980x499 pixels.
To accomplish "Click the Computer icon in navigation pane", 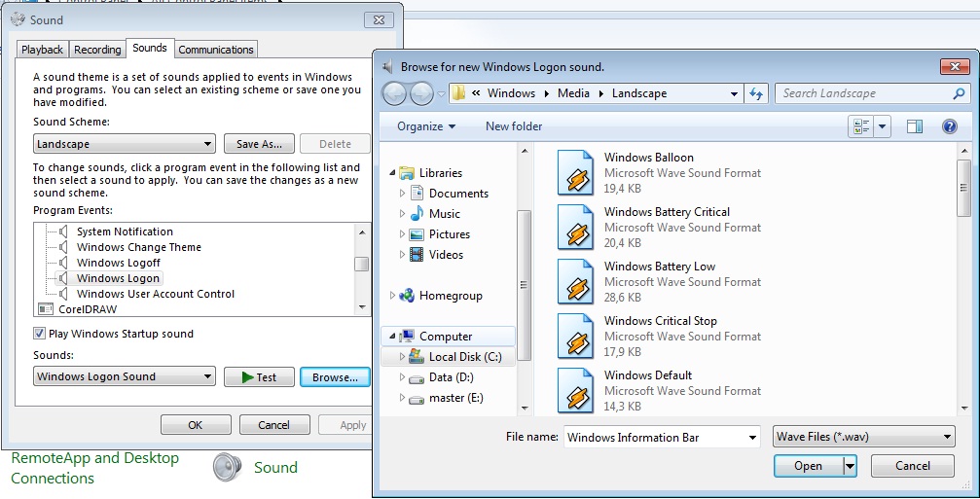I will (x=407, y=336).
